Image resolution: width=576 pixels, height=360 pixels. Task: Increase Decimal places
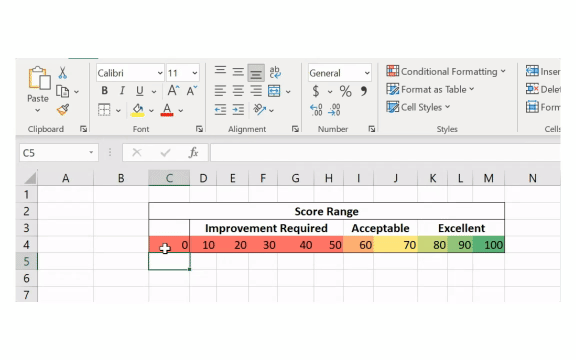pos(316,110)
